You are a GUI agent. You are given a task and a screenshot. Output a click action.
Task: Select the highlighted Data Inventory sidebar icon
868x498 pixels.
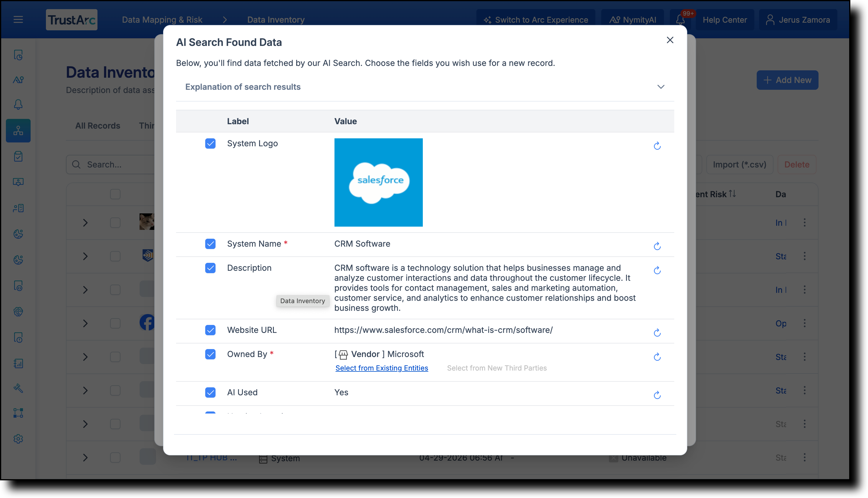[18, 131]
